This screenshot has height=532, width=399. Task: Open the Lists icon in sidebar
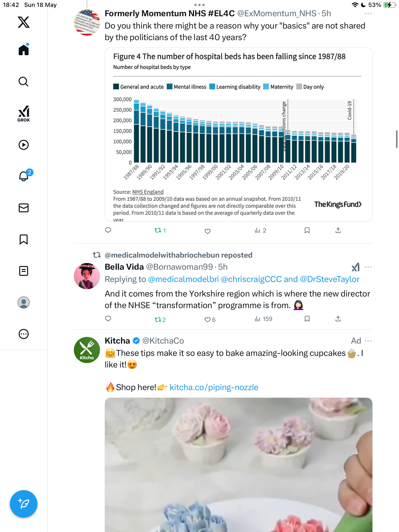point(24,271)
